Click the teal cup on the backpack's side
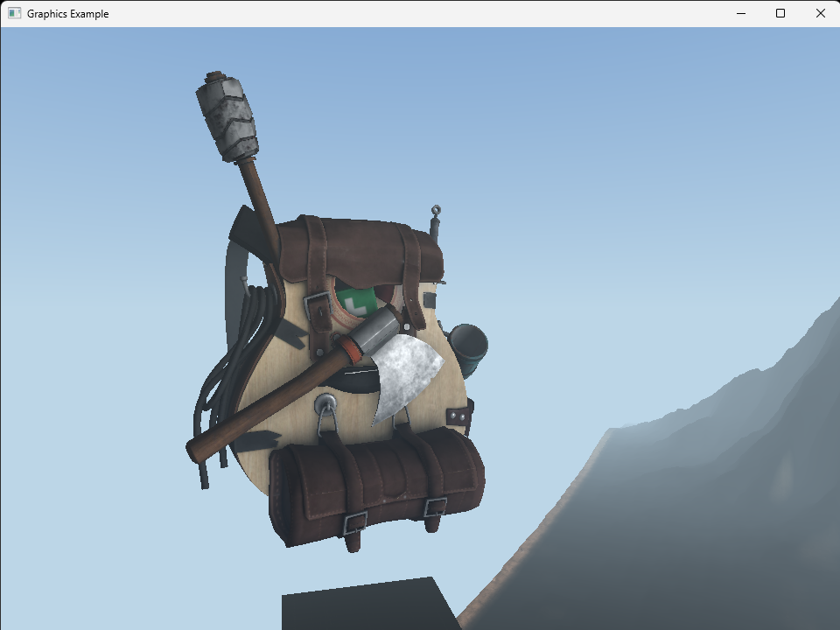840x630 pixels. [x=469, y=347]
